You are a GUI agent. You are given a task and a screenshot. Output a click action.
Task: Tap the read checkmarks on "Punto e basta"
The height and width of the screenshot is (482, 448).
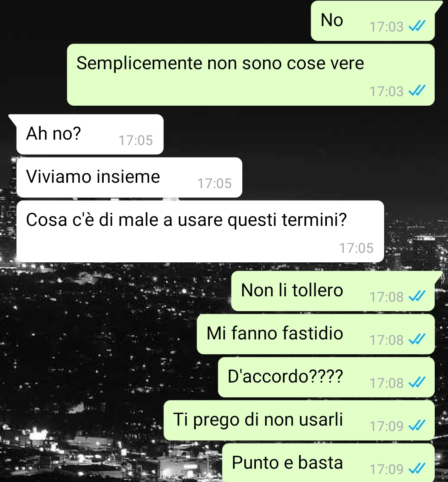(x=417, y=468)
